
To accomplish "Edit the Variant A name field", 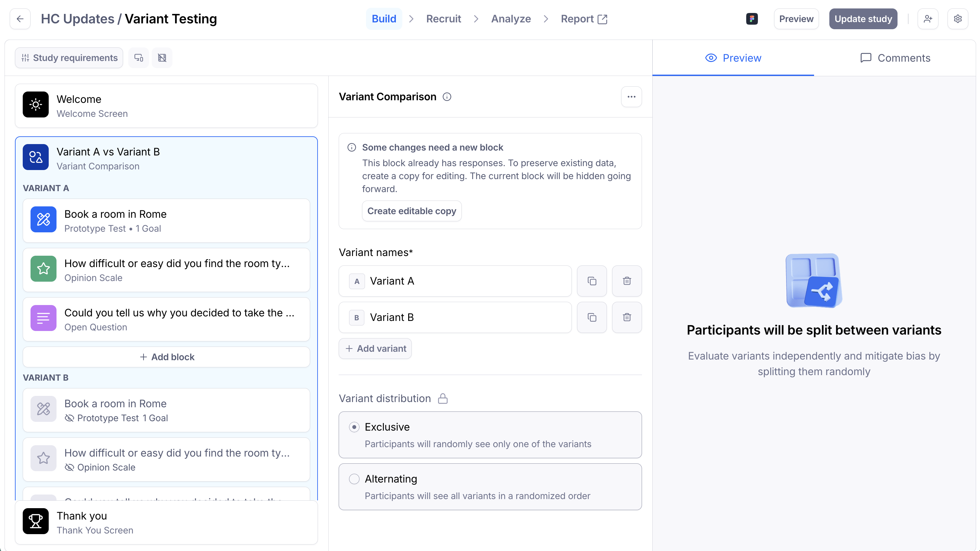I will 455,281.
